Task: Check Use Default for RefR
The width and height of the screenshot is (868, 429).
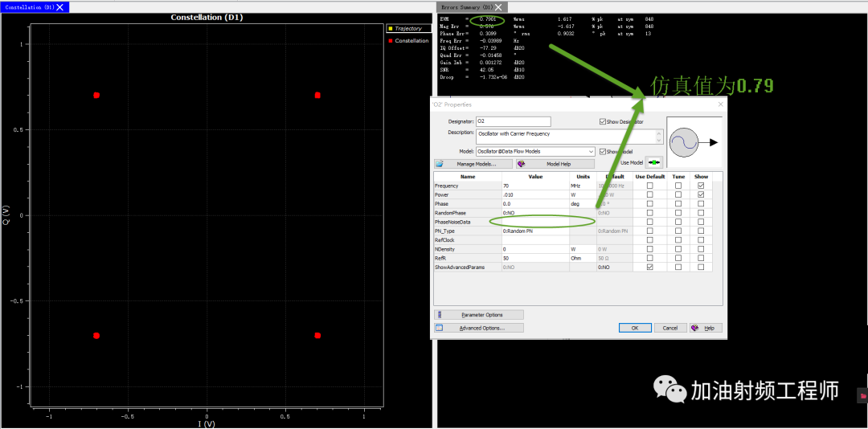Action: tap(650, 258)
